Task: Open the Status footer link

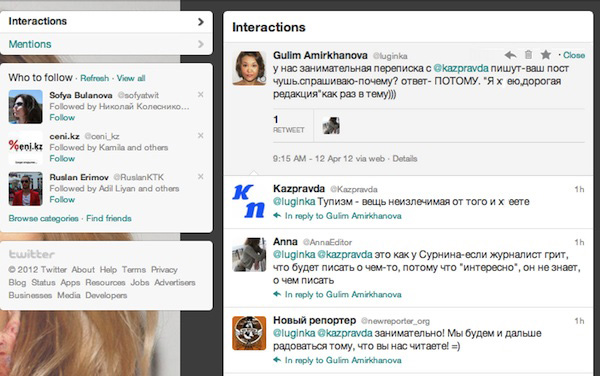Action: point(43,282)
